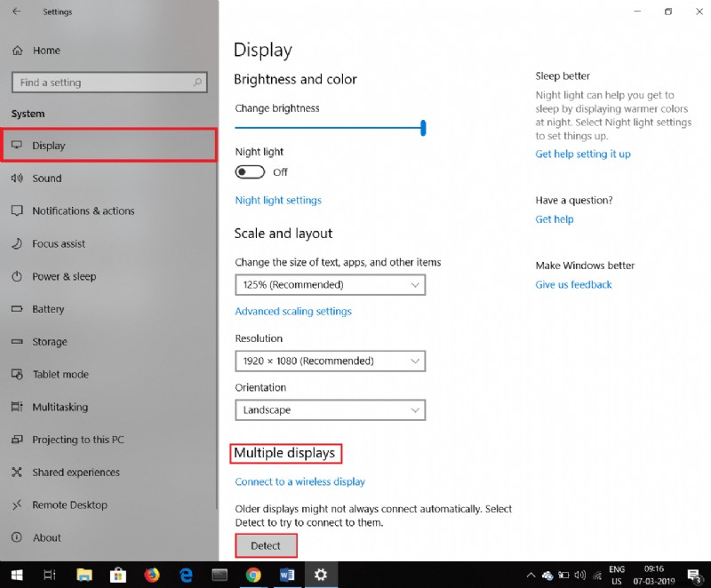Expand the text size scaling dropdown
Screen dimensions: 711x588
pyautogui.click(x=330, y=284)
